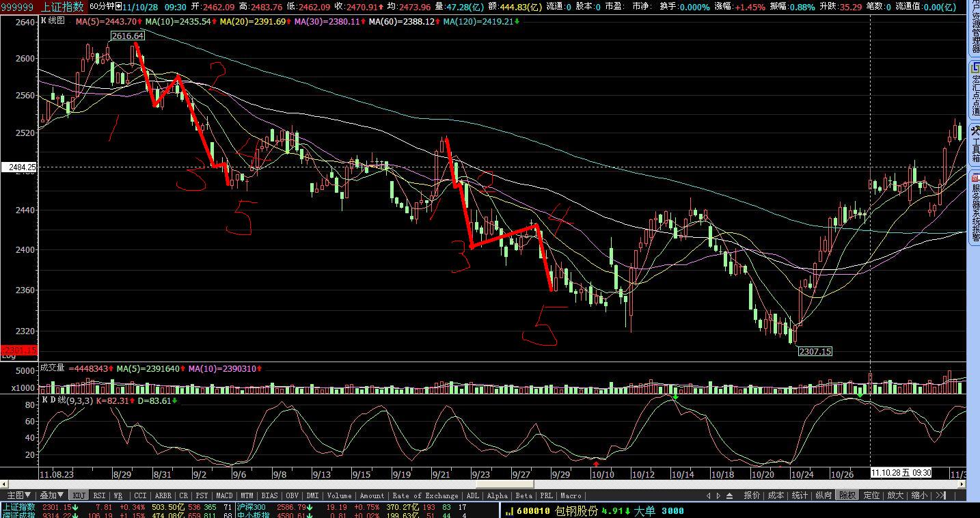The image size is (980, 518).
Task: Click the eject-style up arrow icon
Action: point(729,495)
